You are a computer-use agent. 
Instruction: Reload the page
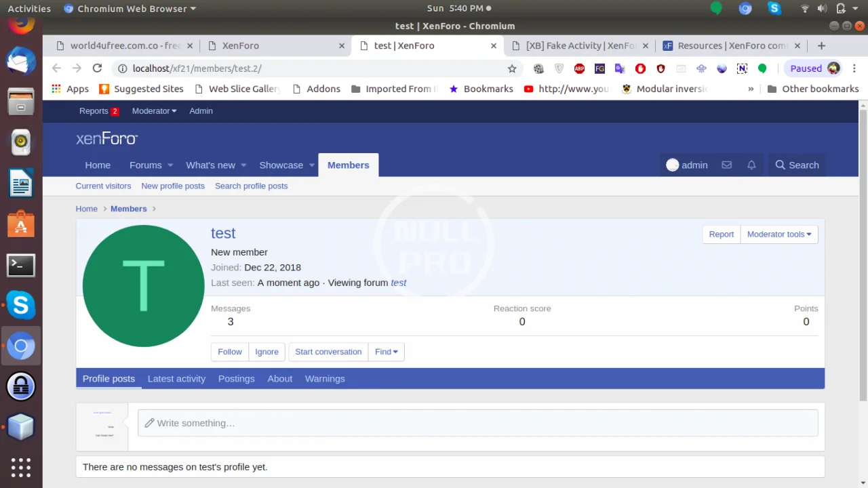(x=97, y=68)
